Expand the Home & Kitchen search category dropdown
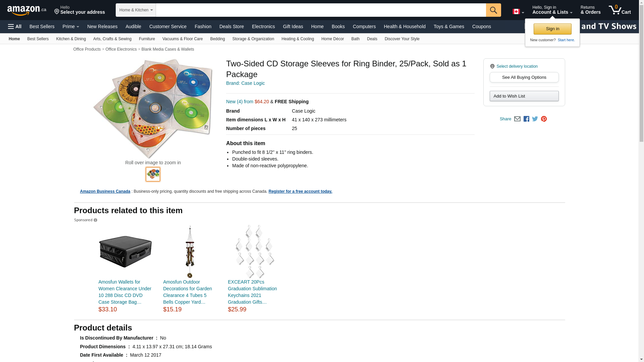644x362 pixels. pos(136,10)
